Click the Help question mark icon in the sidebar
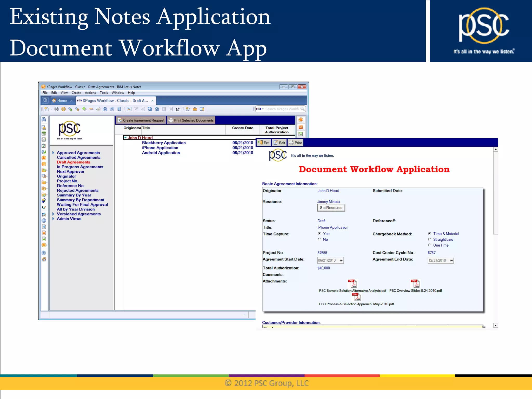Image resolution: width=532 pixels, height=399 pixels. (x=44, y=253)
